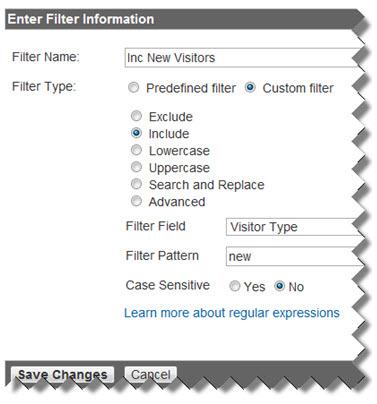Pick the Search and Replace option
Viewport: 377px width, 404px height.
tap(136, 184)
